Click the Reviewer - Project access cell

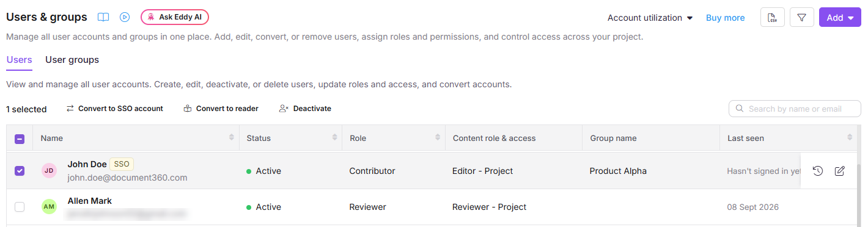489,207
